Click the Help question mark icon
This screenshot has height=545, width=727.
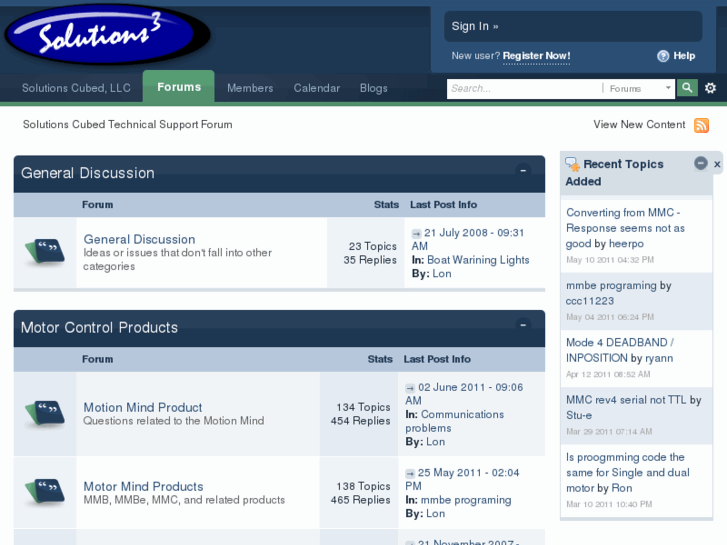pyautogui.click(x=663, y=56)
